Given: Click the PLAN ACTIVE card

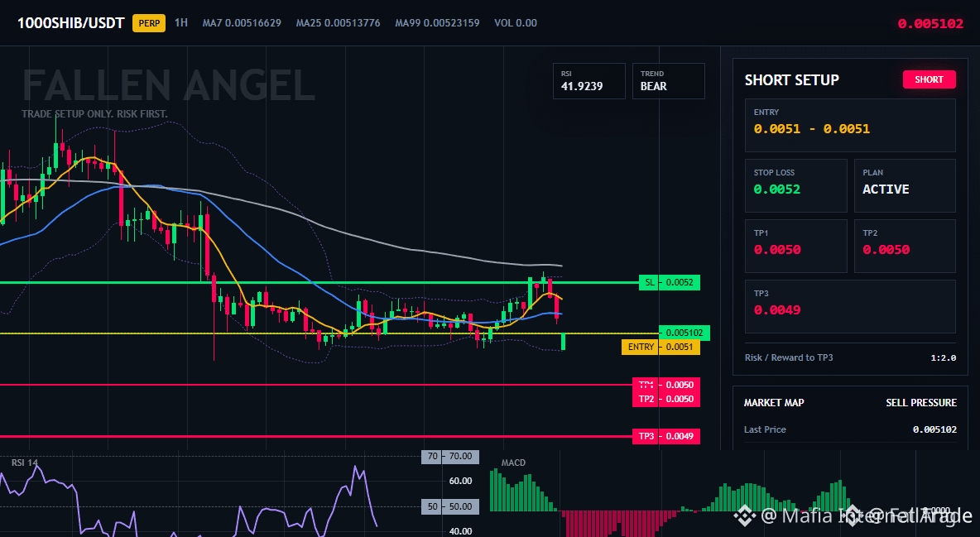Looking at the screenshot, I should 905,185.
